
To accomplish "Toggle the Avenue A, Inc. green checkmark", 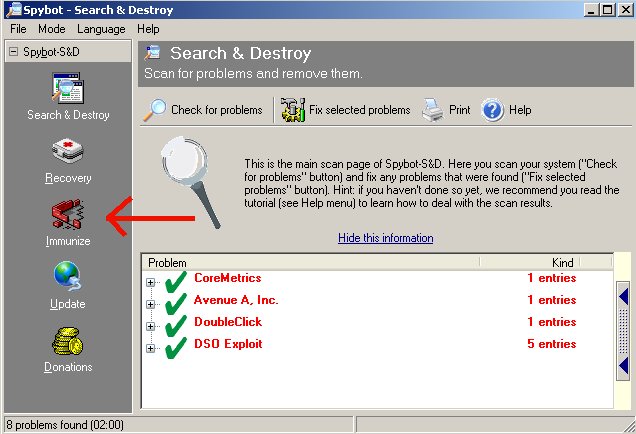I will (176, 303).
